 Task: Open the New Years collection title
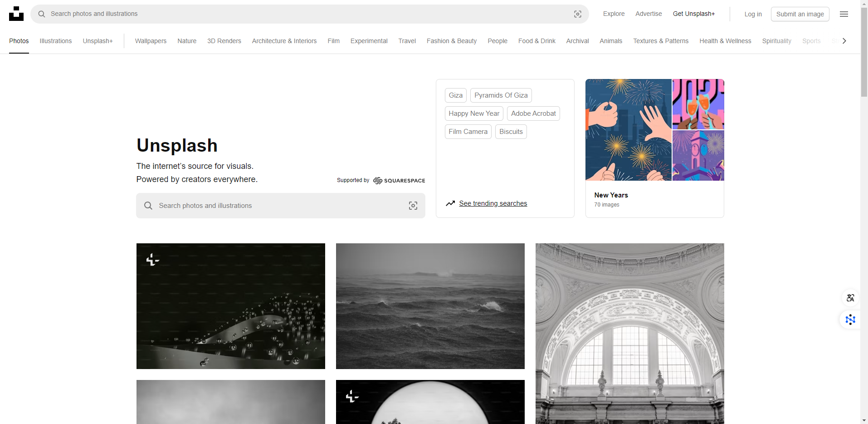(x=611, y=195)
